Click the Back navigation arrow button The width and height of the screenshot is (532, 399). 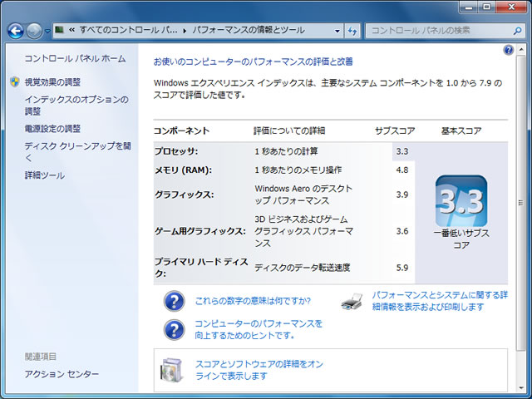pyautogui.click(x=15, y=32)
